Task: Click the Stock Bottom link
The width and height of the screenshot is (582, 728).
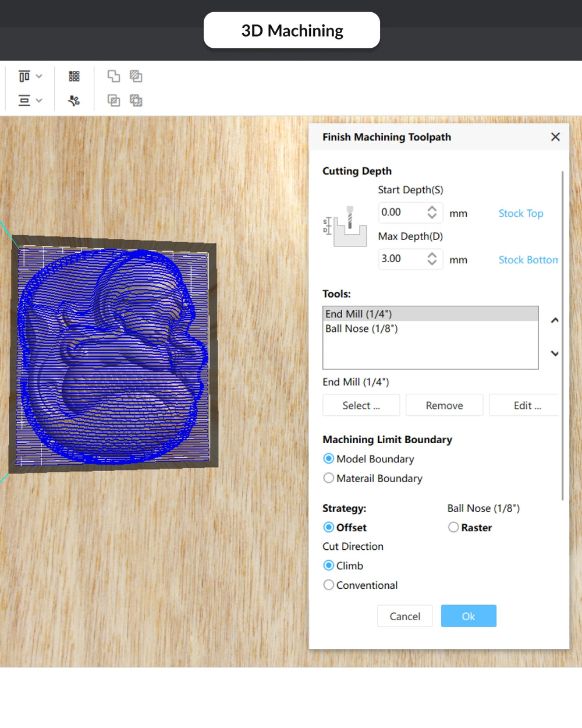Action: pyautogui.click(x=528, y=260)
